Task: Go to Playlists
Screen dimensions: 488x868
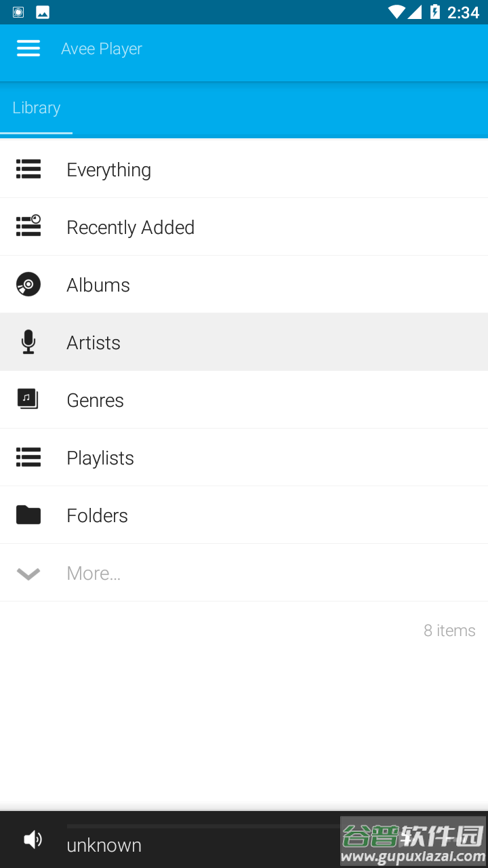Action: [100, 458]
